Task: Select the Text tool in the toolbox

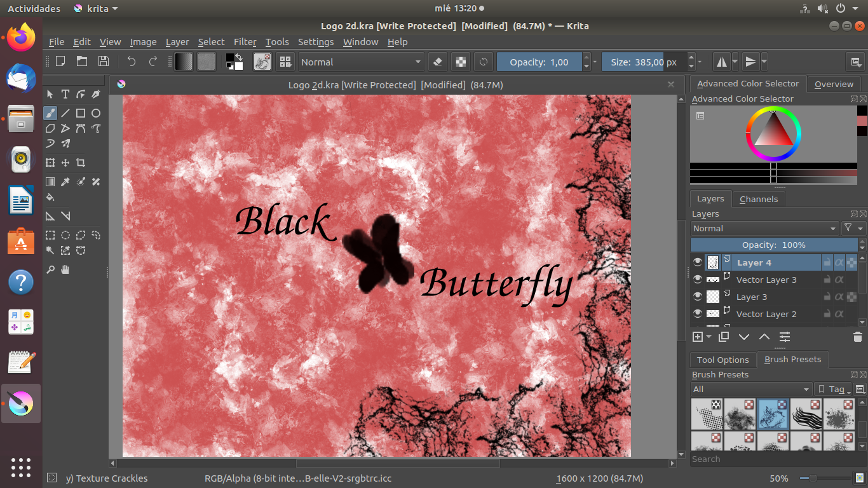Action: click(65, 95)
